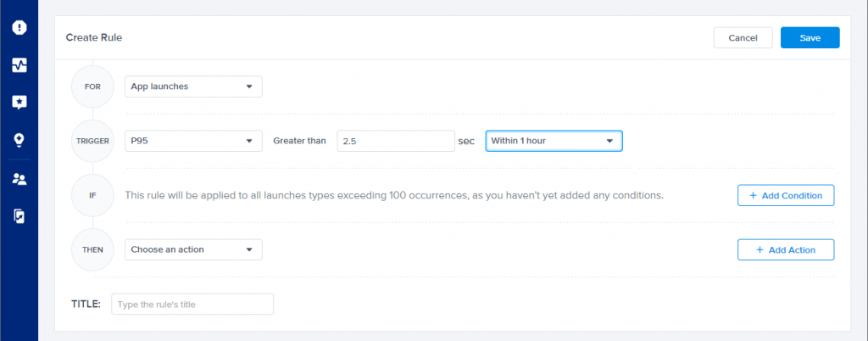Focus the rule's title input field
The image size is (868, 341).
coord(192,304)
